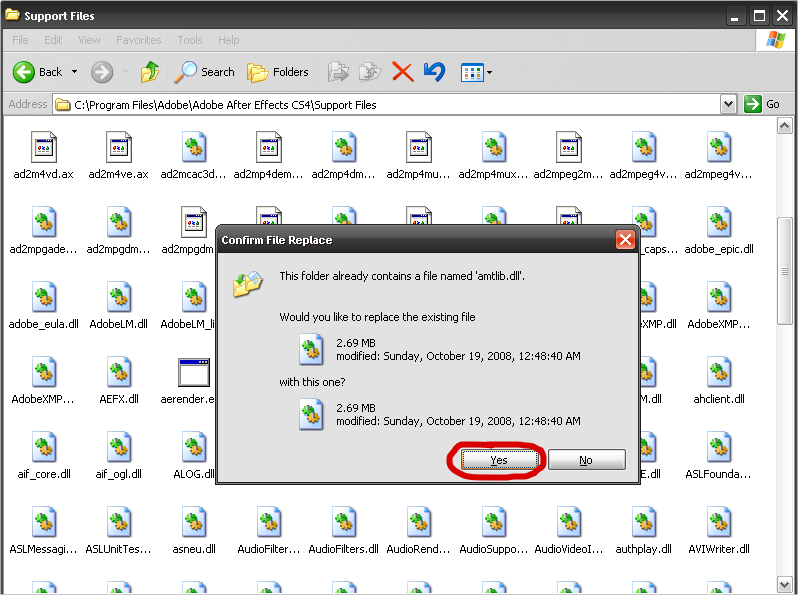Image resolution: width=798 pixels, height=595 pixels.
Task: Click the Forward navigation arrow
Action: (x=102, y=72)
